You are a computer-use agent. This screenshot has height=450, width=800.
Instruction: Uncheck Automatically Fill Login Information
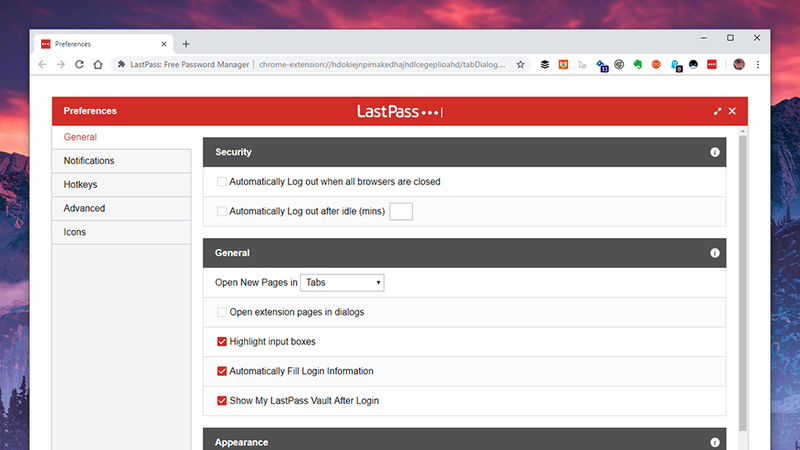pyautogui.click(x=221, y=371)
